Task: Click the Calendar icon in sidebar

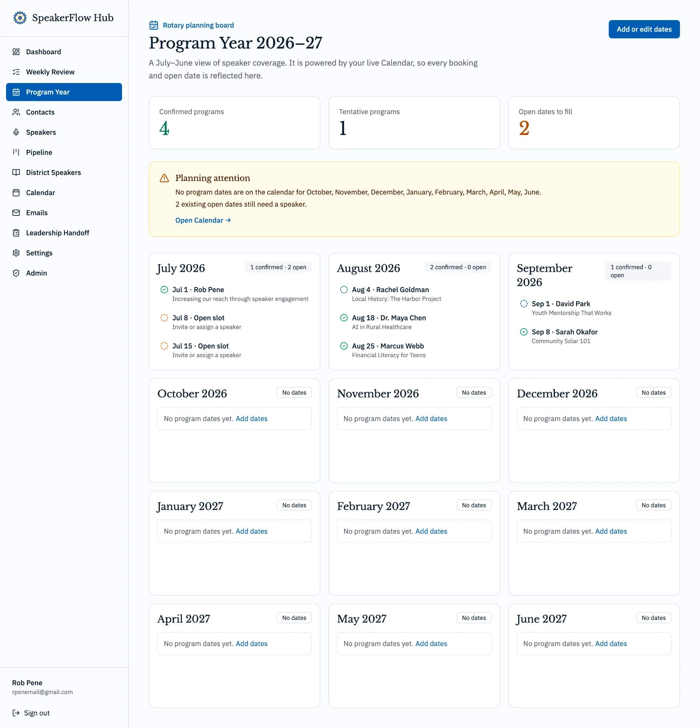Action: click(x=16, y=193)
